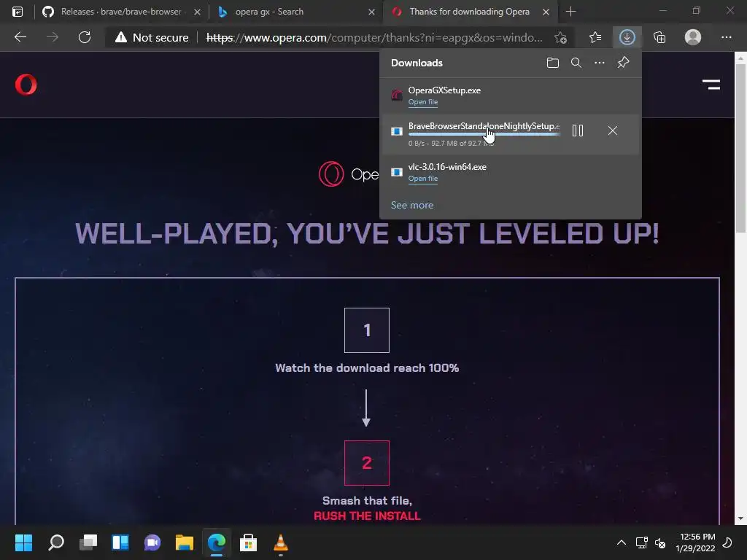
Task: Open Task View on the taskbar
Action: 88,542
